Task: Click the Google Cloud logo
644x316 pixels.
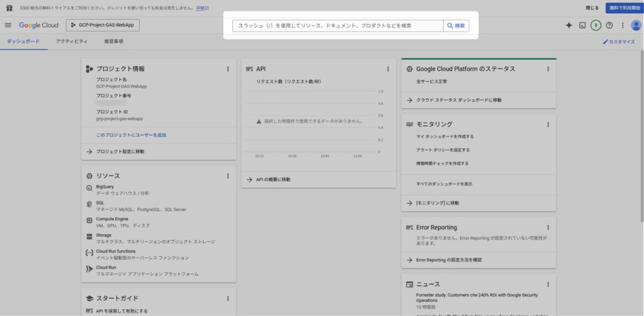Action: [x=38, y=25]
